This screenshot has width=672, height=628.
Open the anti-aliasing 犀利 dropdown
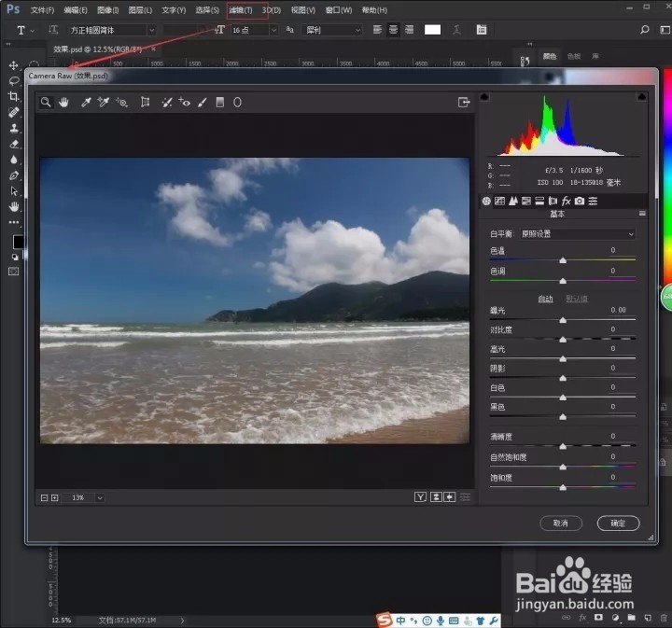click(332, 30)
